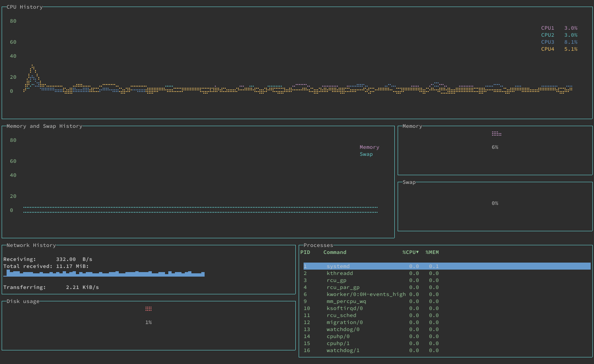Screen dimensions: 594x364
Task: Click the Disk usage gauge
Action: pos(148,322)
